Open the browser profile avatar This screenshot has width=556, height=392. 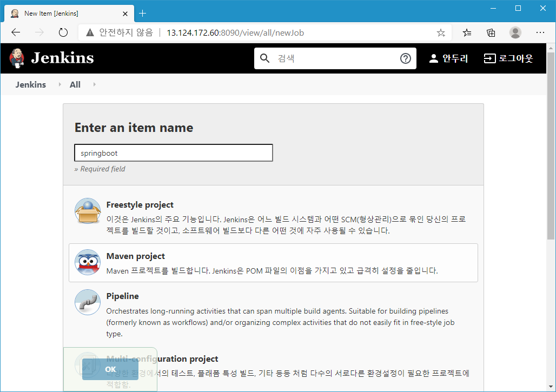click(515, 32)
